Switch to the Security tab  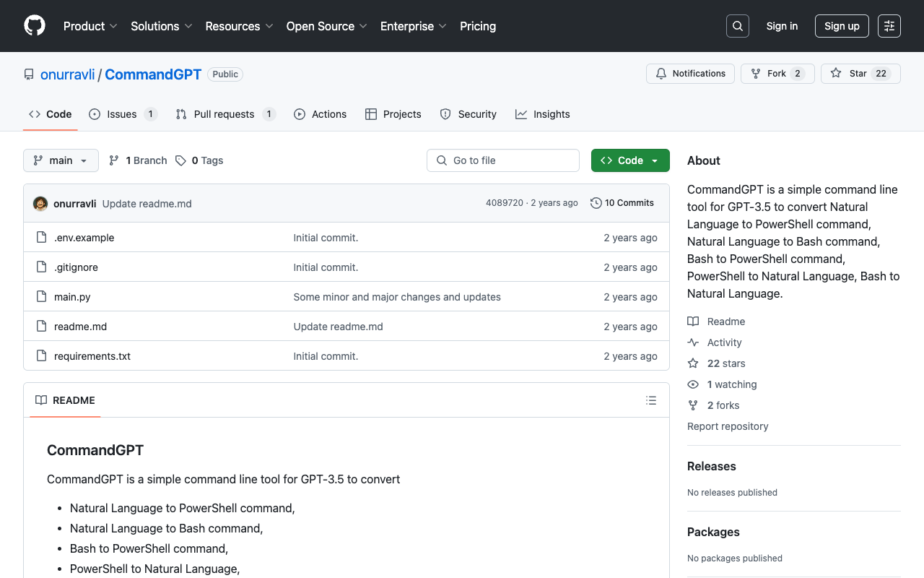click(x=468, y=114)
